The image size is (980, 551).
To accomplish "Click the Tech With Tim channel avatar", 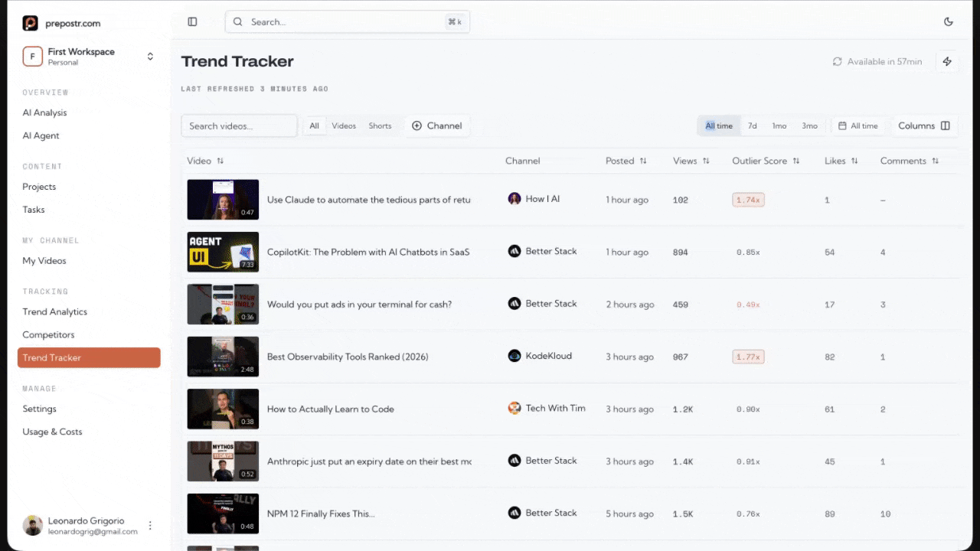I will pyautogui.click(x=514, y=409).
